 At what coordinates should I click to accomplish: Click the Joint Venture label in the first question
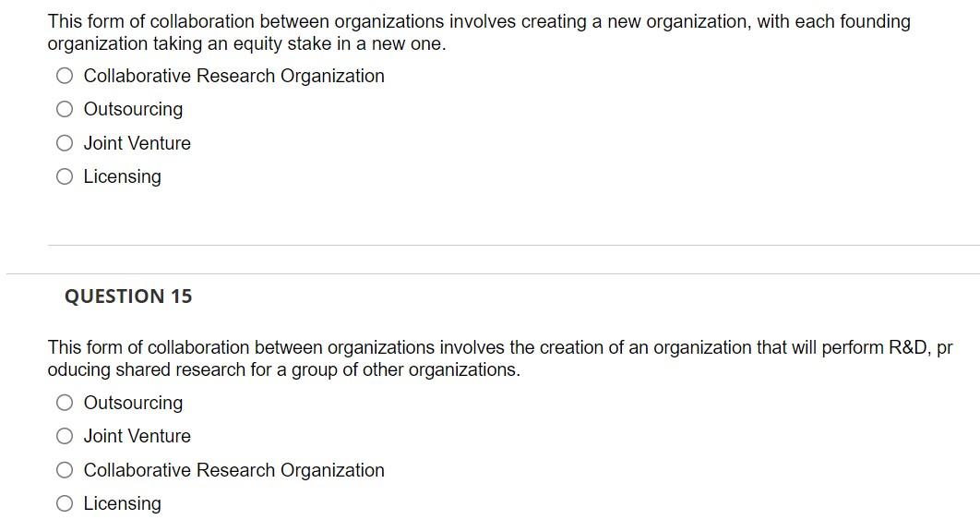click(x=137, y=142)
